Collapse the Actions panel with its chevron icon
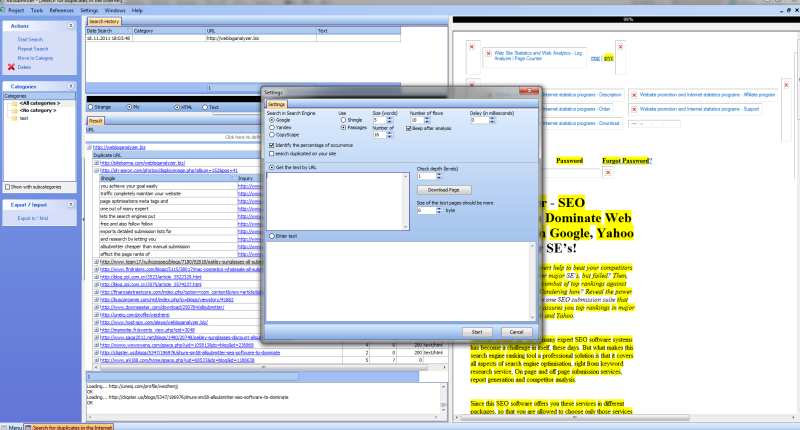The image size is (800, 430). pos(72,24)
